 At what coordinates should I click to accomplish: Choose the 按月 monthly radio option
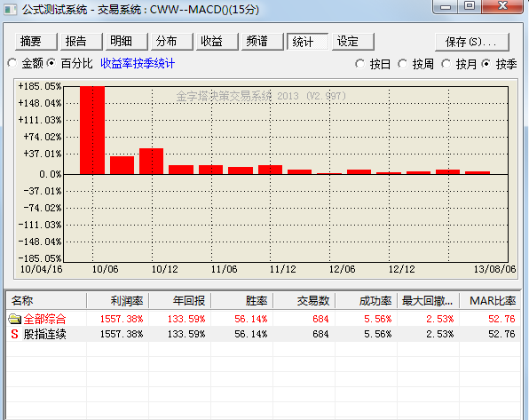pos(446,64)
